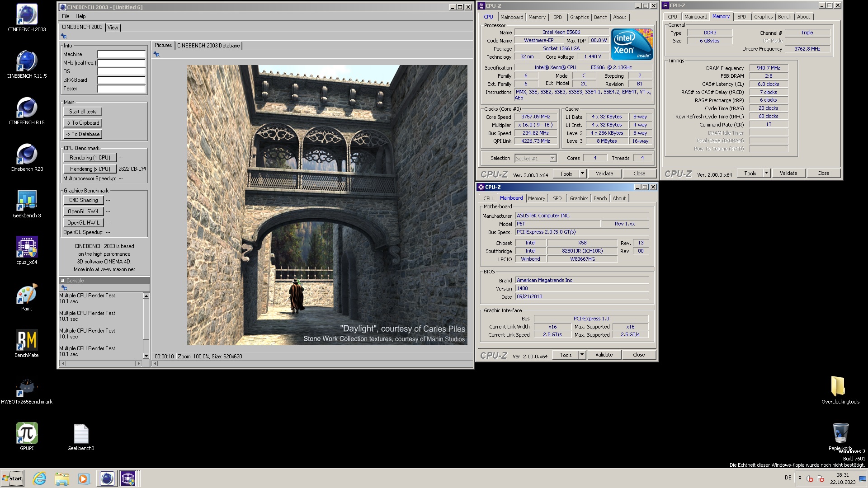Run C4D Shading benchmark
This screenshot has width=868, height=488.
pos(84,200)
